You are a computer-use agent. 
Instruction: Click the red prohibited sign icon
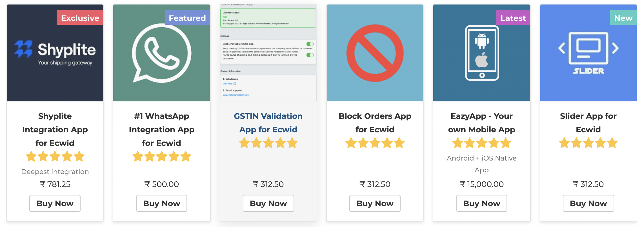click(375, 53)
